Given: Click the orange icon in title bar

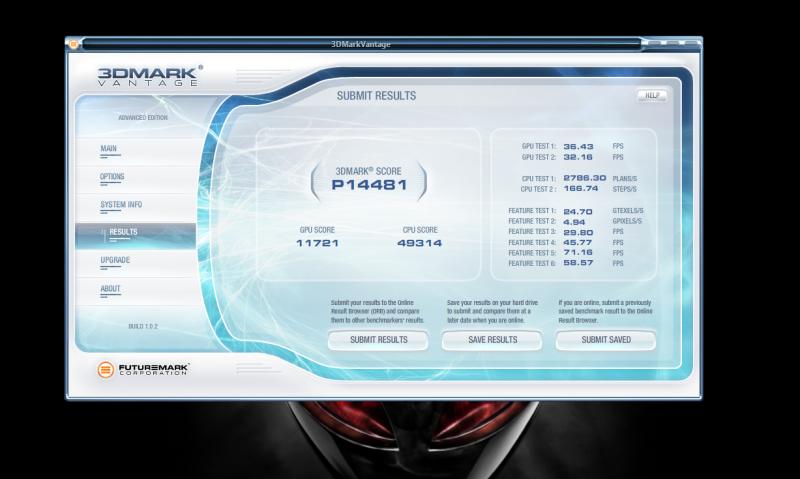Looking at the screenshot, I should click(73, 44).
